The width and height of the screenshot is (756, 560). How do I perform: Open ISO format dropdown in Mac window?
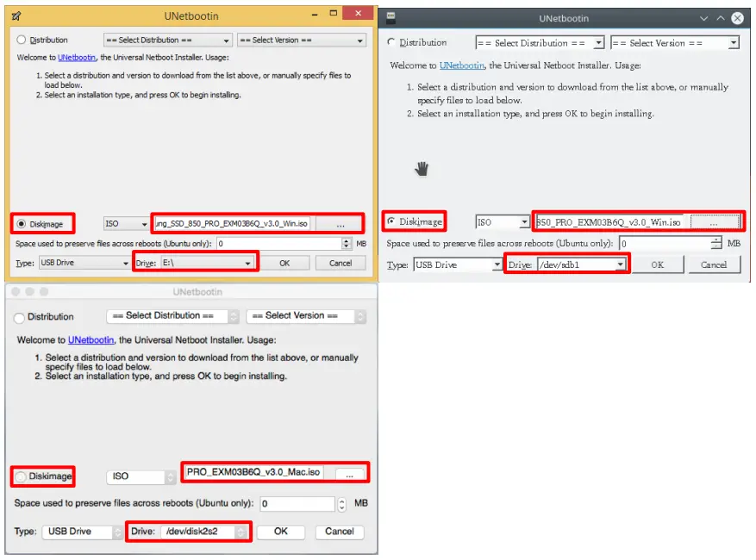click(x=141, y=476)
